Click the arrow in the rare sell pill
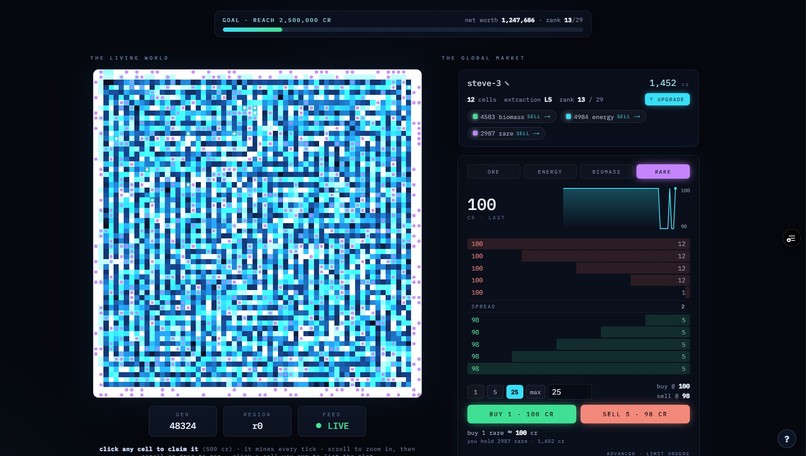 (x=536, y=134)
